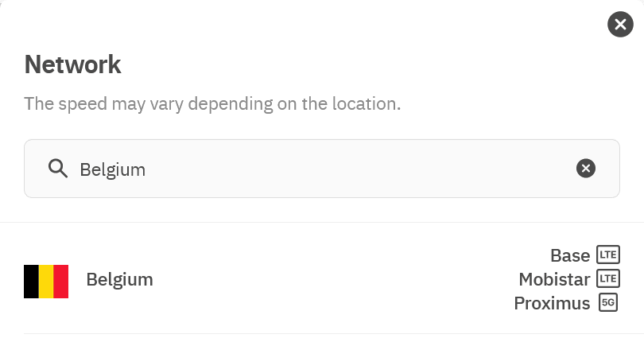Click the speed may vary notice text

click(212, 103)
